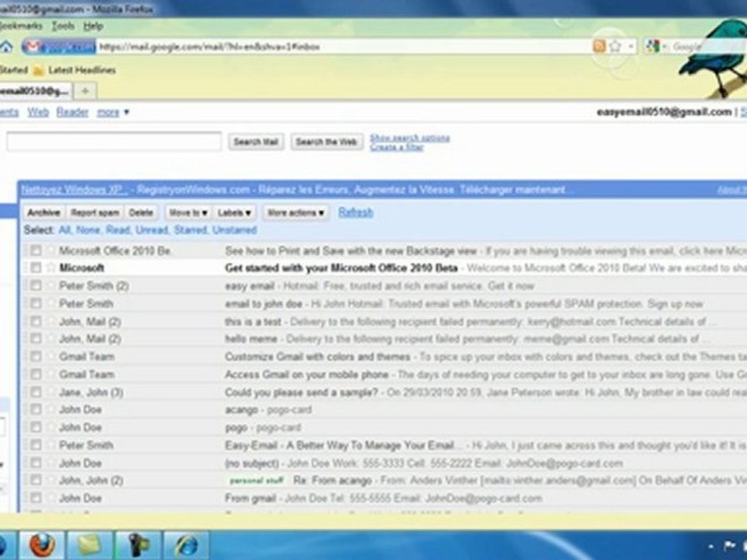Launch Firefox from the taskbar

coord(42,544)
